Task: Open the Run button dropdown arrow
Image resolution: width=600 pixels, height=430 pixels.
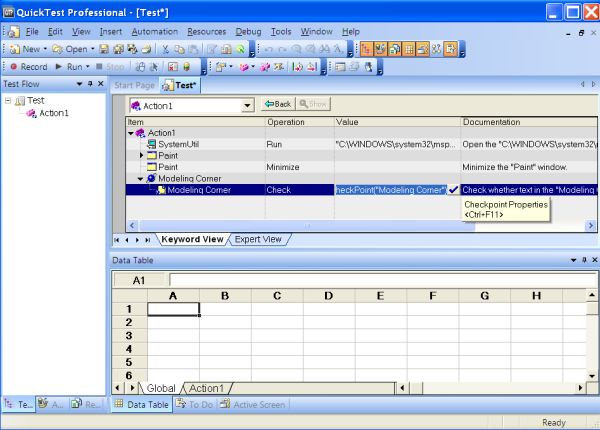Action: (88, 67)
